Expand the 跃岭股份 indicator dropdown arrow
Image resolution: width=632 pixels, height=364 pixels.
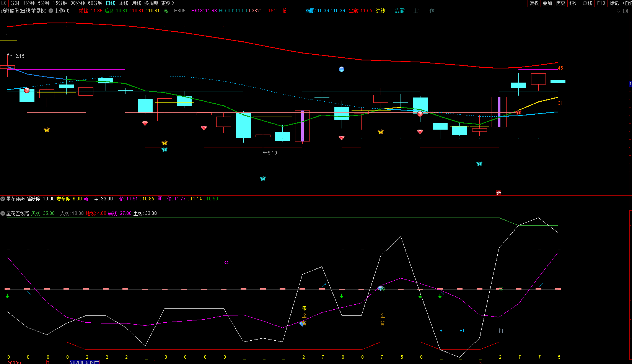tap(50, 11)
